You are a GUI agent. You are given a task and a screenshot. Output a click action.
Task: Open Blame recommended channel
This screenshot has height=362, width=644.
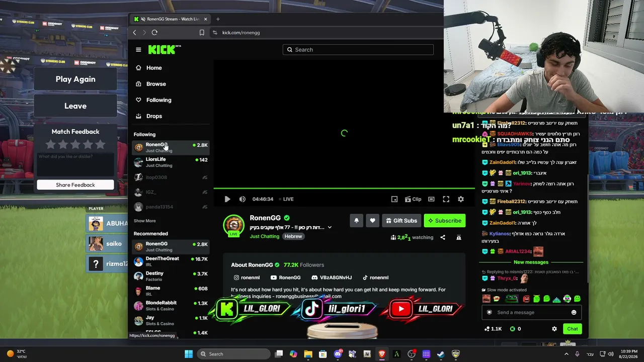coord(171,291)
